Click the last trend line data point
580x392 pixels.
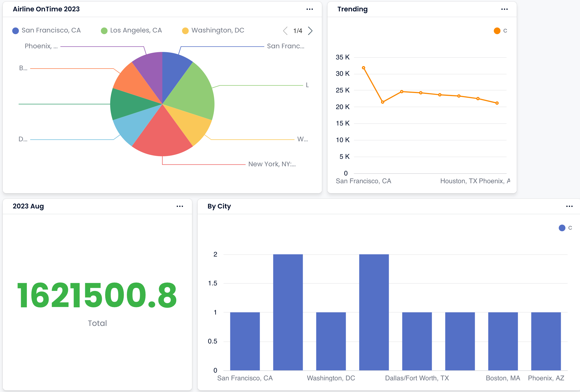497,103
